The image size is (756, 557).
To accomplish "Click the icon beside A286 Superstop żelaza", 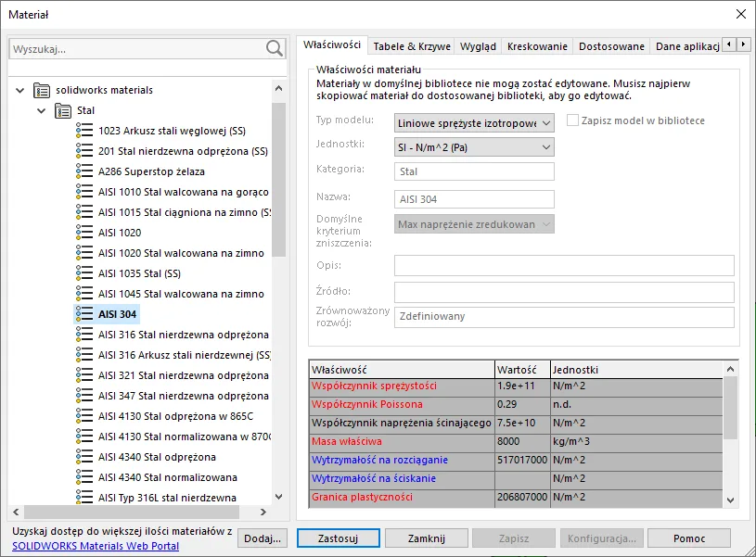I will click(83, 171).
